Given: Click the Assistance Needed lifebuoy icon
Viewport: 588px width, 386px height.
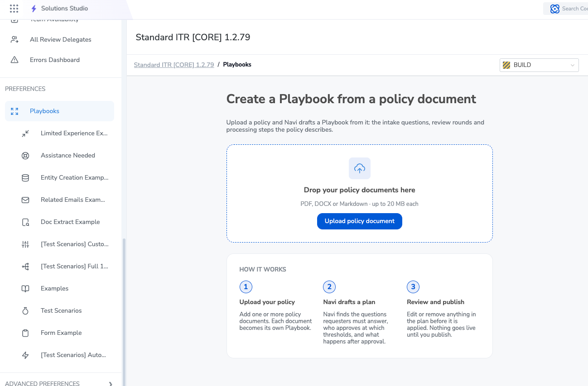Looking at the screenshot, I should [x=25, y=155].
